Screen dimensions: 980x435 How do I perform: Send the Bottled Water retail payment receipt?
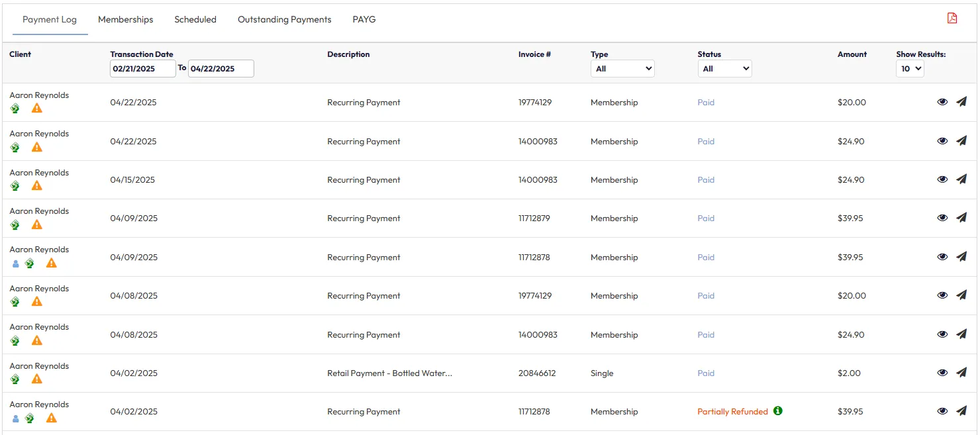pos(961,373)
